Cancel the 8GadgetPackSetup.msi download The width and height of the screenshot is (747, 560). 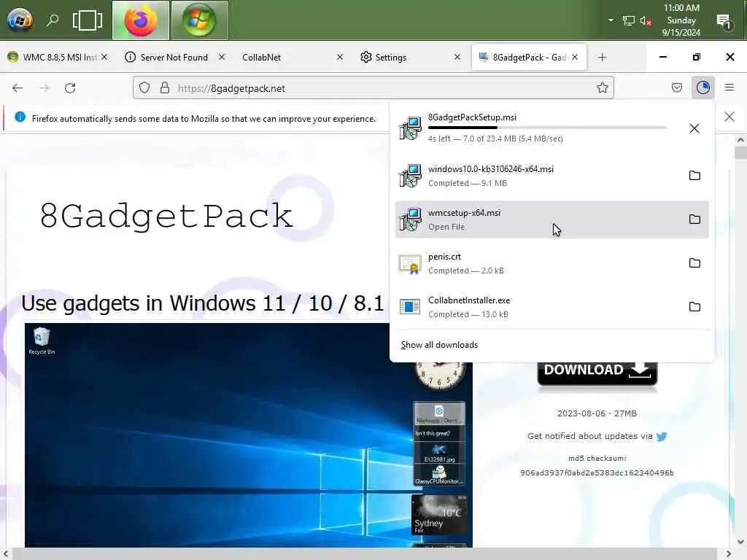click(694, 128)
